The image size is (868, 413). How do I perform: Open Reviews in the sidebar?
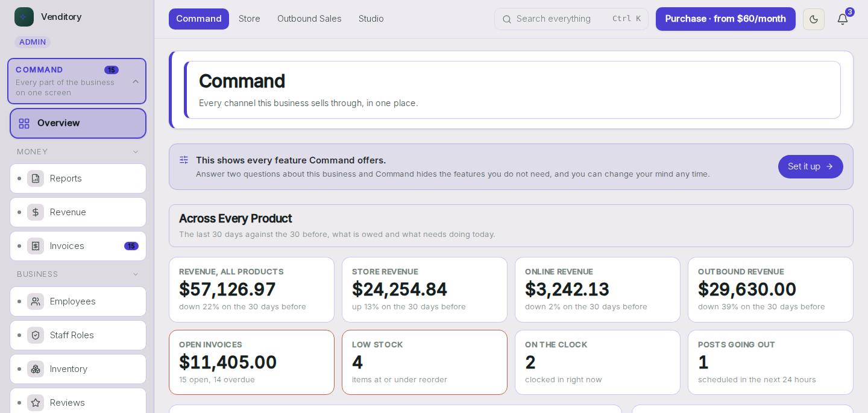pos(78,401)
